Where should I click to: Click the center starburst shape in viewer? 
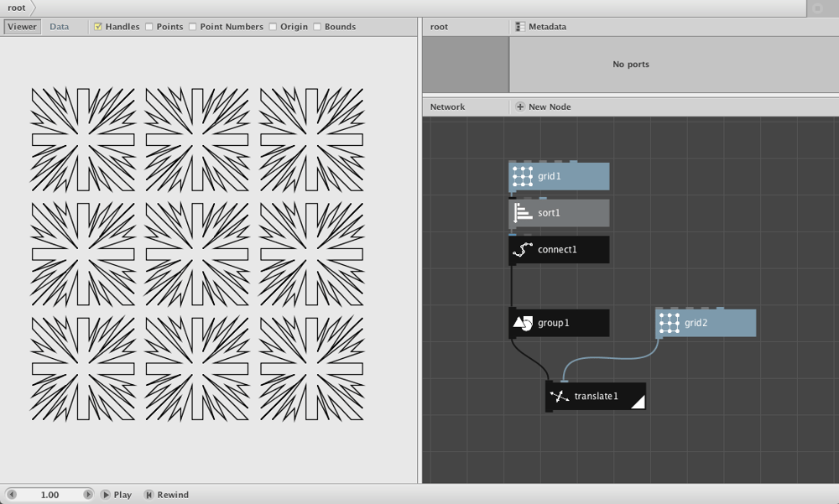pyautogui.click(x=197, y=254)
